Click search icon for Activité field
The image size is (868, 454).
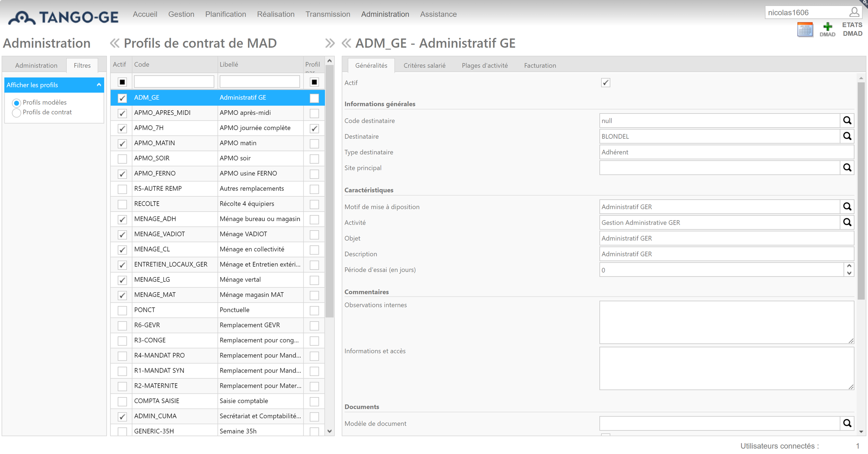click(847, 222)
